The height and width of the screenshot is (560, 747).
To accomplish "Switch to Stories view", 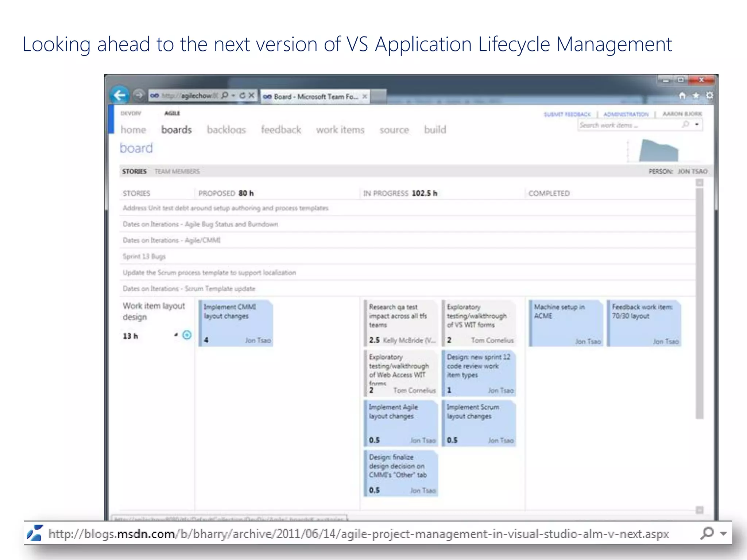I will point(134,171).
